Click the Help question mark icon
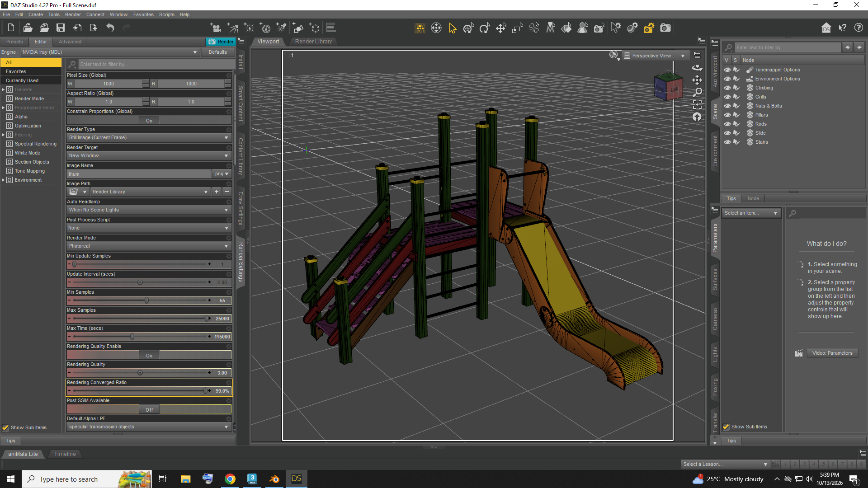Viewport: 868px width, 488px height. tap(859, 28)
